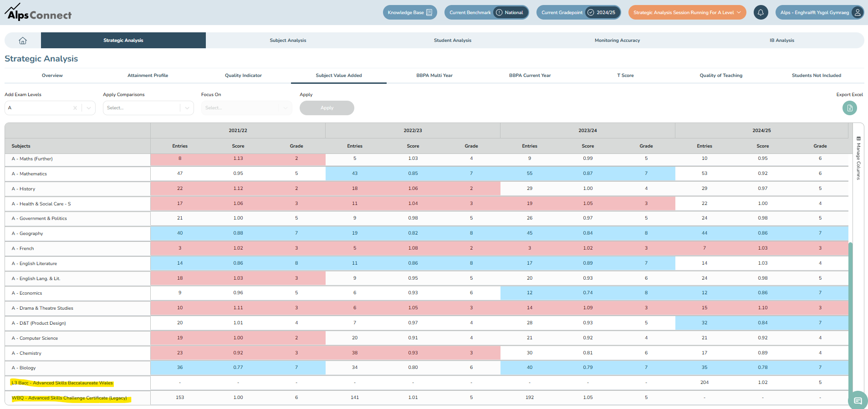868x409 pixels.
Task: Clear the 'A' exam level selection
Action: click(75, 108)
